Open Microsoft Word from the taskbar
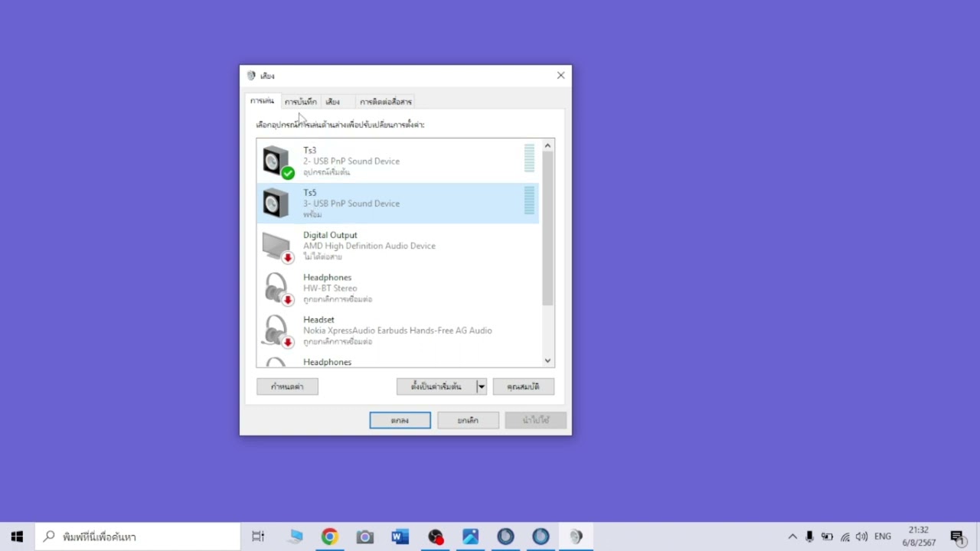 click(400, 536)
